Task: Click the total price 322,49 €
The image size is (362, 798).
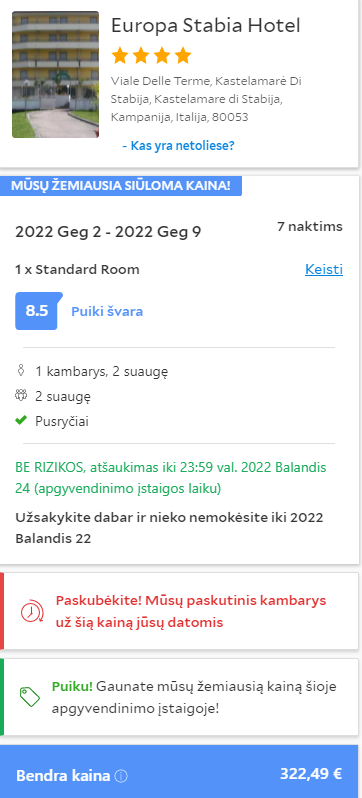Action: pyautogui.click(x=311, y=774)
